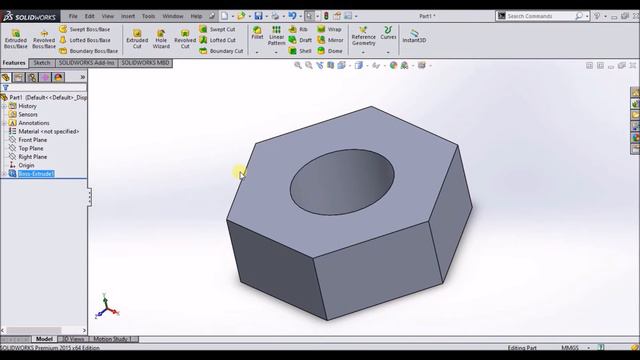Open the Hole Wizard
Viewport: 640px width, 360px height.
(161, 39)
